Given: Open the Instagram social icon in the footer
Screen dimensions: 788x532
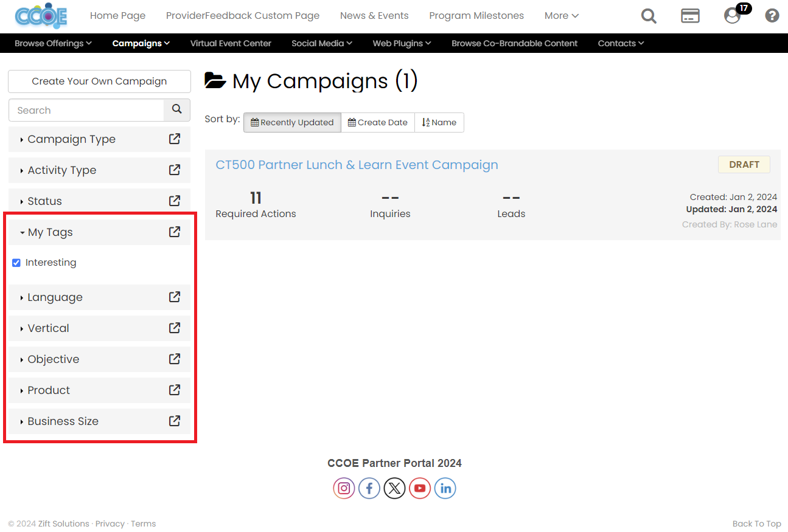Looking at the screenshot, I should coord(344,488).
